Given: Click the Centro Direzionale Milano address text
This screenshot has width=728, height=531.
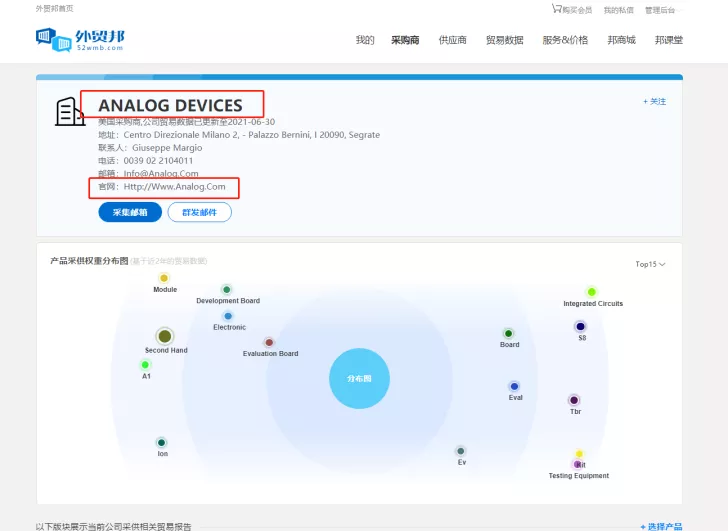Looking at the screenshot, I should click(x=252, y=135).
